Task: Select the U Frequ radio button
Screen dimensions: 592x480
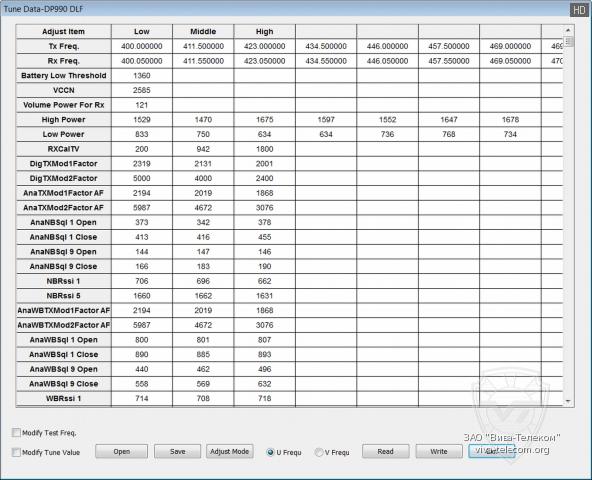Action: click(270, 452)
